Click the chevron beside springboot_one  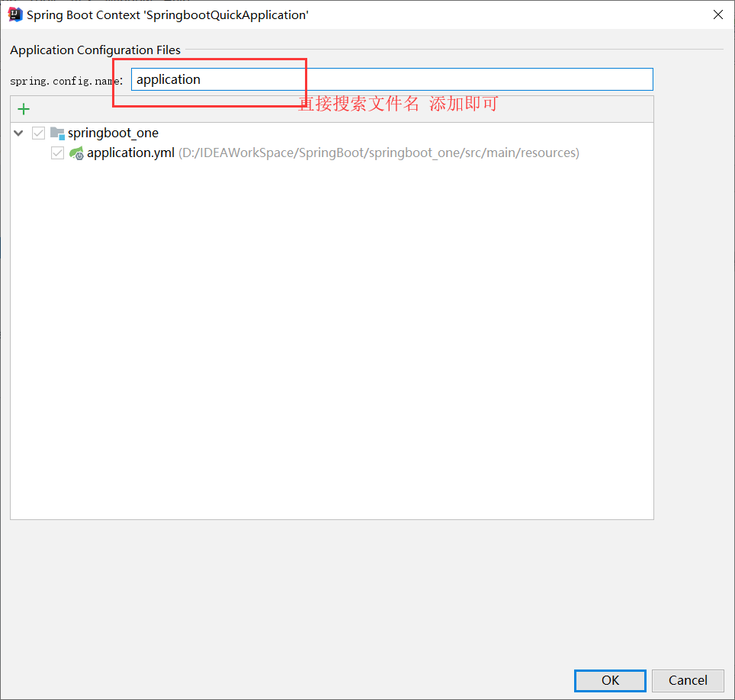click(18, 133)
